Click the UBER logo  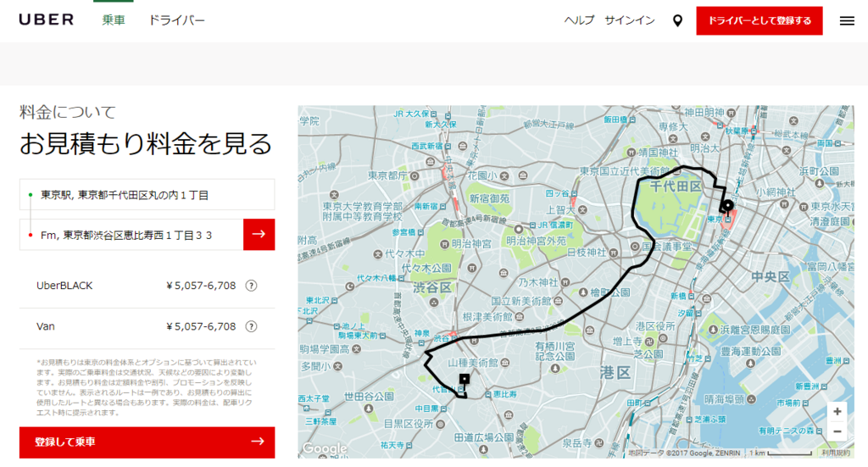[47, 20]
